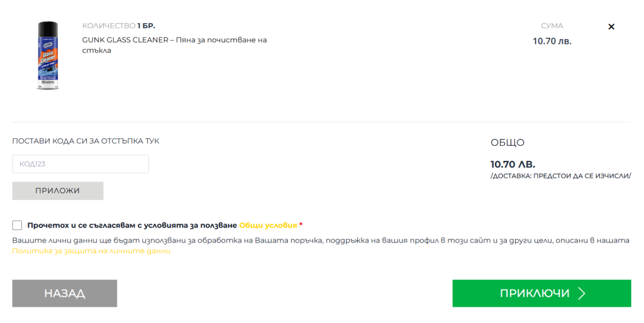Viewport: 644px width, 323px height.
Task: Finish the order with ПРИКЛЮЧИ
Action: click(x=541, y=293)
